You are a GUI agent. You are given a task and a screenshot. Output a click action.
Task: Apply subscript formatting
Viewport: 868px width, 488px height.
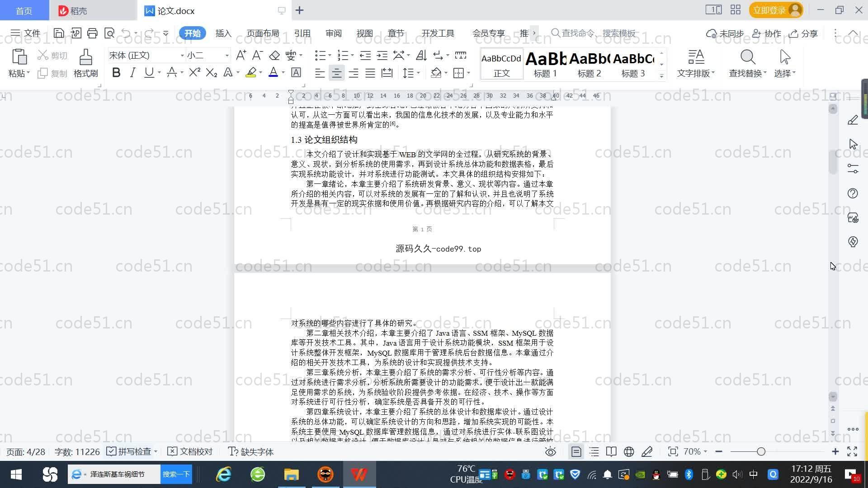click(211, 72)
